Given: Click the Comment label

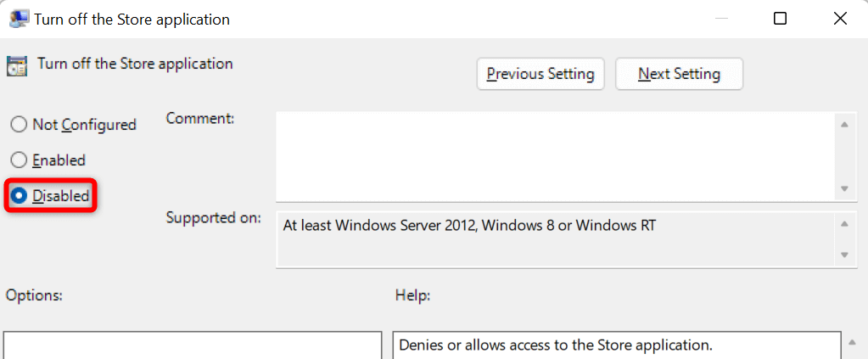Looking at the screenshot, I should coord(199,119).
